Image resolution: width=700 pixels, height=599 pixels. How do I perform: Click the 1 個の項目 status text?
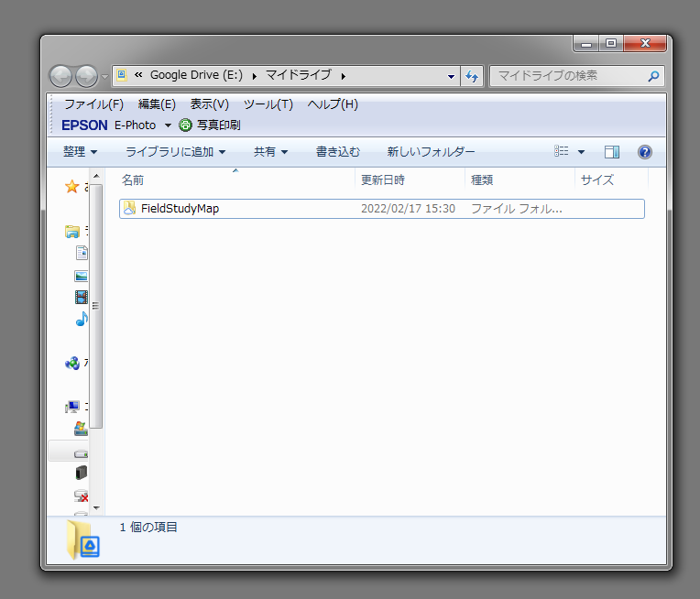coord(148,528)
